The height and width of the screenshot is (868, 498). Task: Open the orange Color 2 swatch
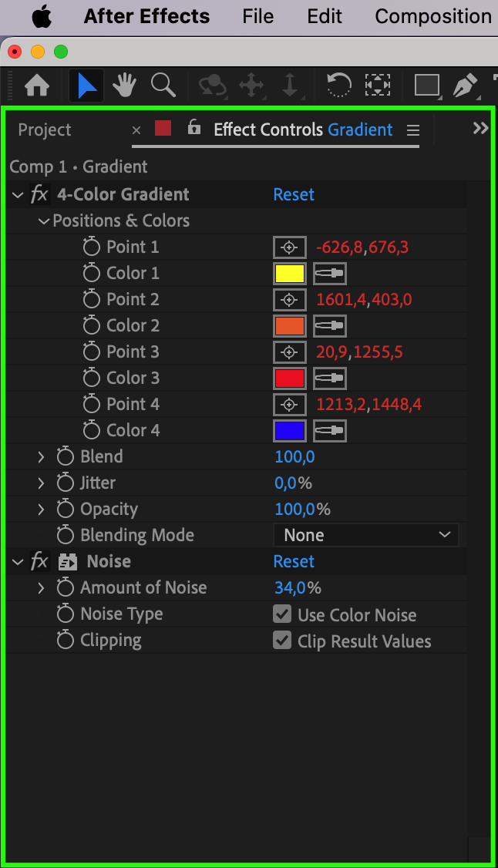pyautogui.click(x=289, y=326)
